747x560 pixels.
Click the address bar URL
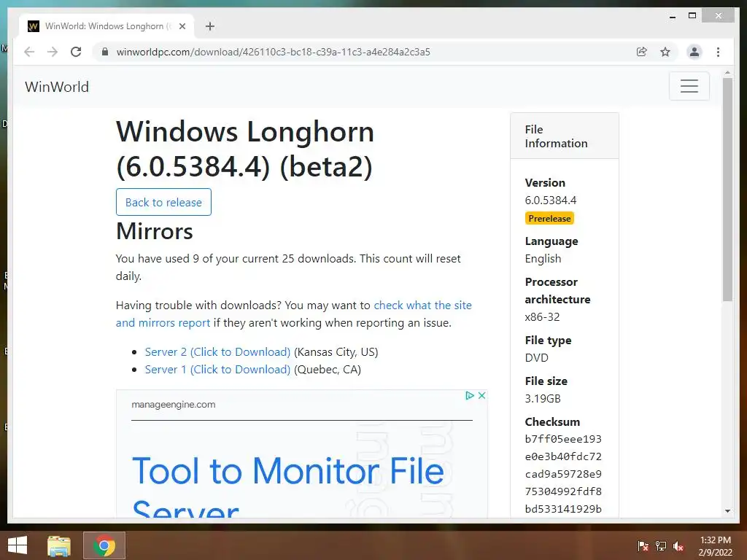tap(273, 52)
